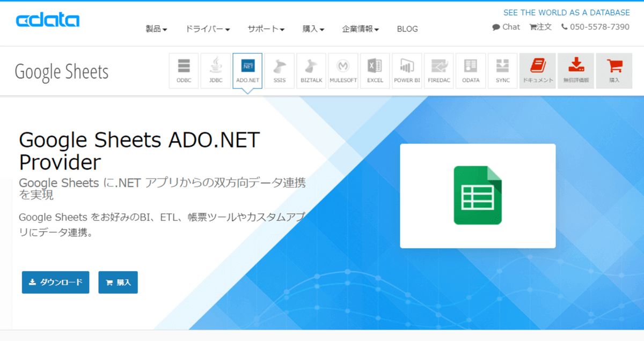Open the 注文 cart link
644x341 pixels.
(540, 27)
